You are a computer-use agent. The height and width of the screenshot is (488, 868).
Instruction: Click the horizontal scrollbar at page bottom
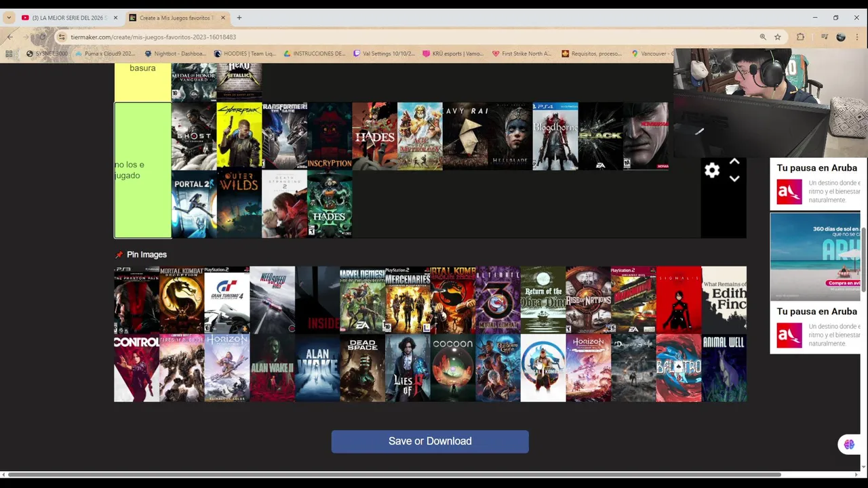[393, 474]
